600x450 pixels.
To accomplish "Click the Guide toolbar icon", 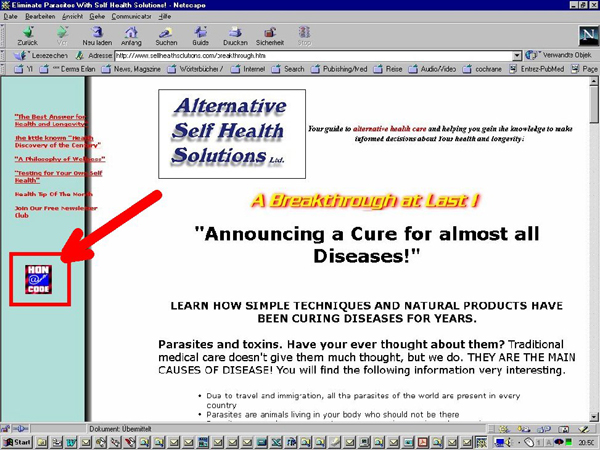I will click(x=201, y=34).
